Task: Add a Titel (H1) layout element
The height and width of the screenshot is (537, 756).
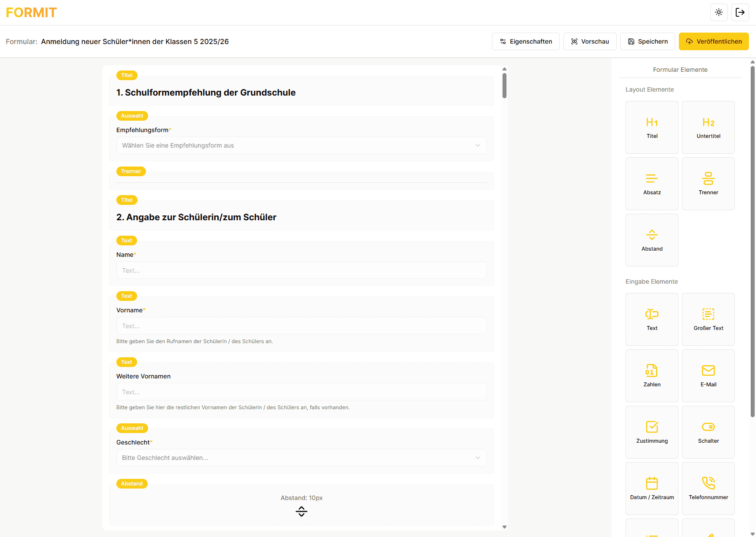Action: click(652, 127)
